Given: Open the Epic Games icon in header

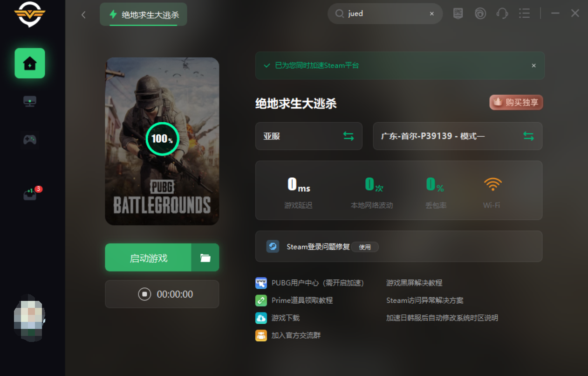Looking at the screenshot, I should pos(458,14).
